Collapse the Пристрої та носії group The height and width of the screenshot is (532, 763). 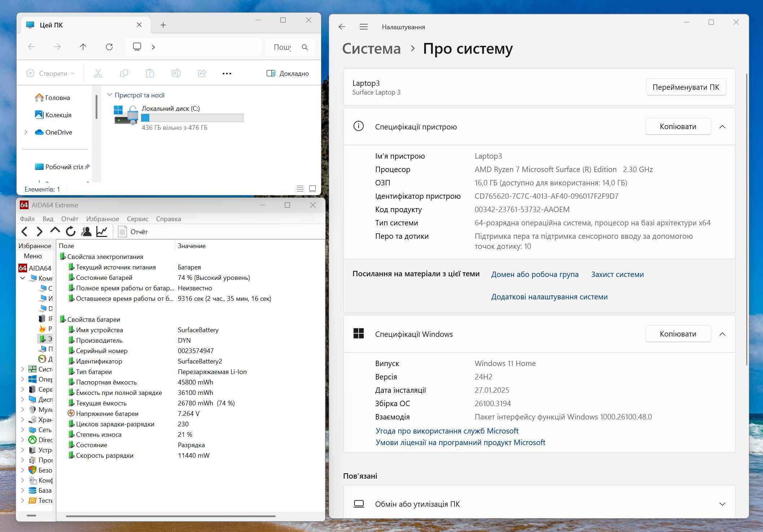[x=109, y=95]
